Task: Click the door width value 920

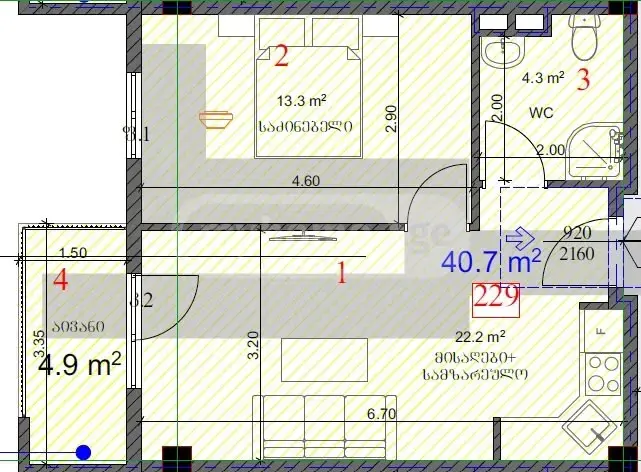Action: pyautogui.click(x=577, y=233)
